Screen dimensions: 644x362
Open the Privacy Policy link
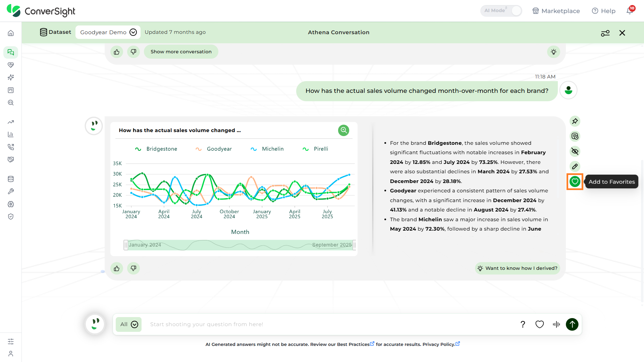coord(441,344)
